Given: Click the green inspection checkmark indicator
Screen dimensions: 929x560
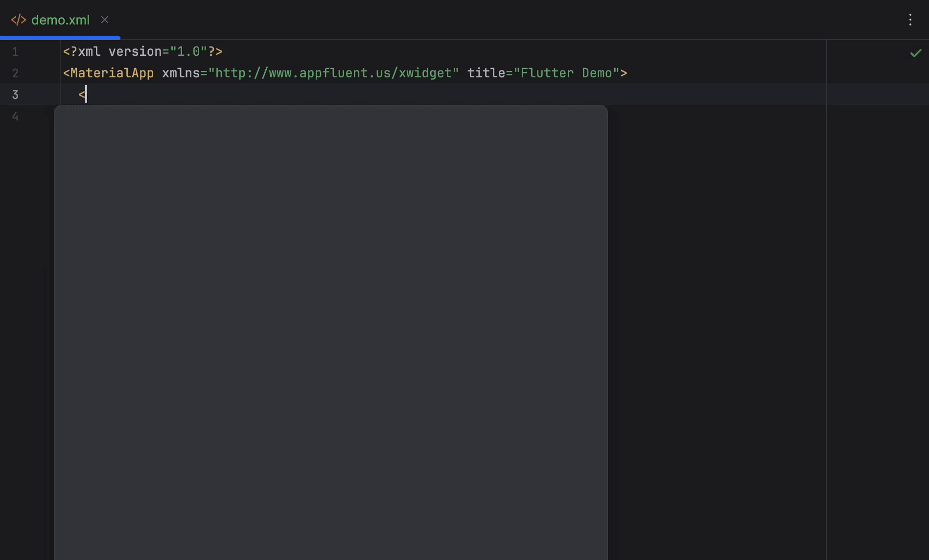Looking at the screenshot, I should (x=915, y=53).
